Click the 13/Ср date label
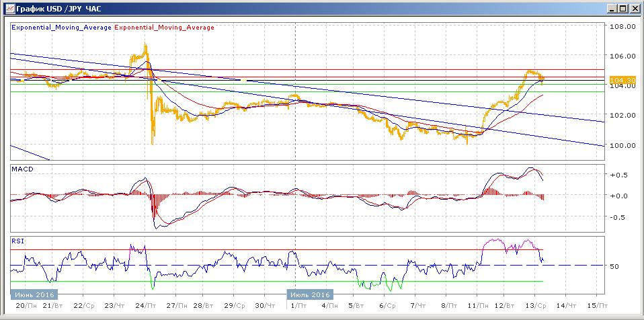The image size is (644, 320). [537, 306]
